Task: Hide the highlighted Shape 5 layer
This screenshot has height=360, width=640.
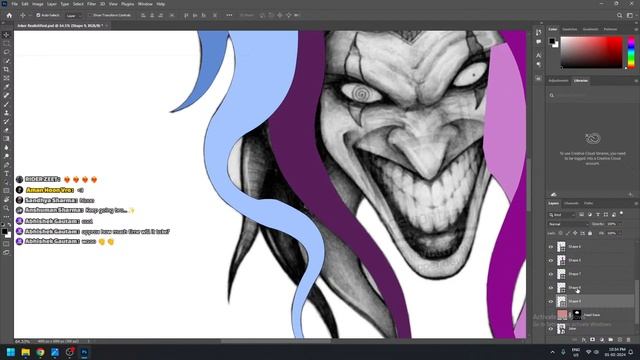Action: coord(551,301)
